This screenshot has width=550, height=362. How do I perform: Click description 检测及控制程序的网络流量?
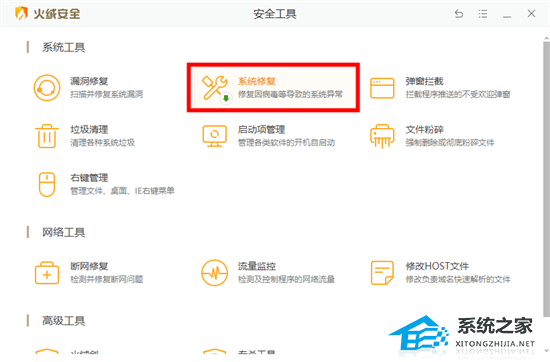286,280
